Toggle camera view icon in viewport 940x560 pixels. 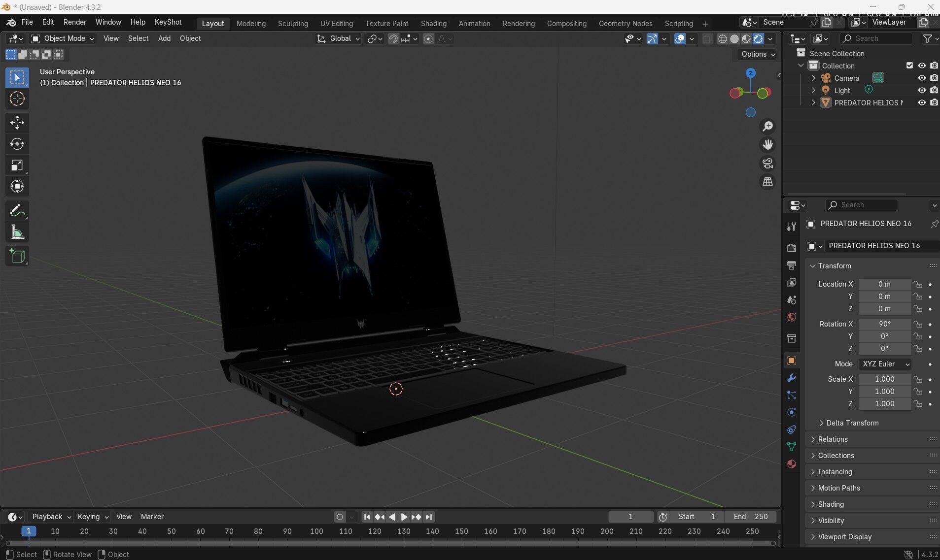point(767,163)
